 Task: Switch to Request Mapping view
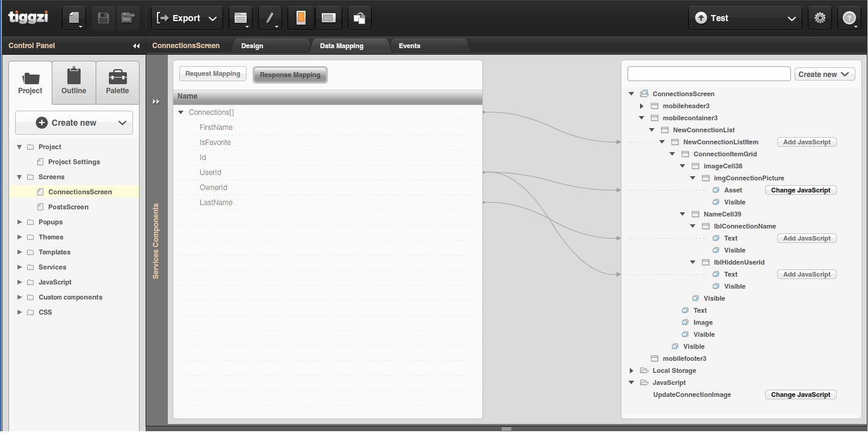(213, 74)
